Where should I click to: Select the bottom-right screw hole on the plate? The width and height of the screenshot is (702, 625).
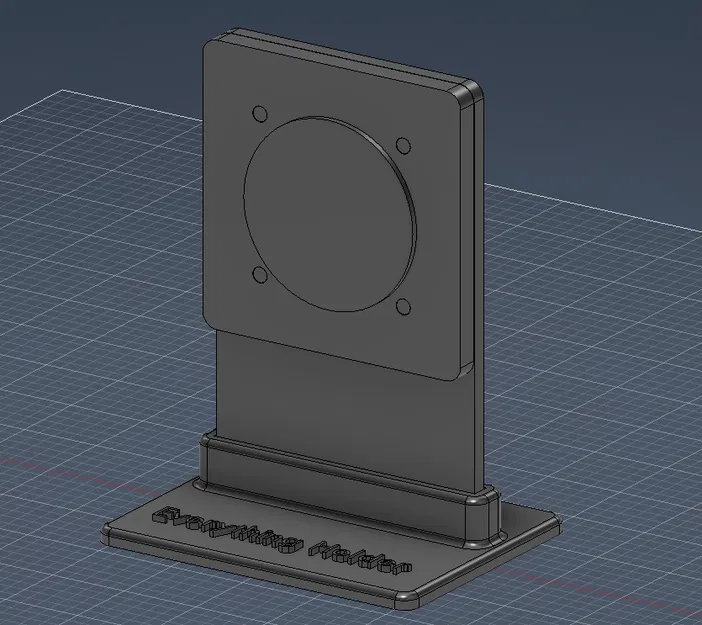click(403, 307)
